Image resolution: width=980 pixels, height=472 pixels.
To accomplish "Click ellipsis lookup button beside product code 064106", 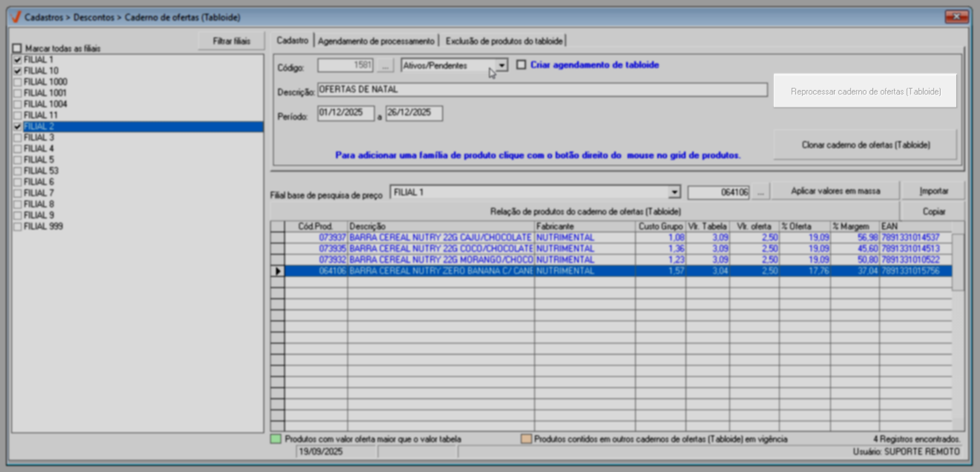I will [x=760, y=192].
